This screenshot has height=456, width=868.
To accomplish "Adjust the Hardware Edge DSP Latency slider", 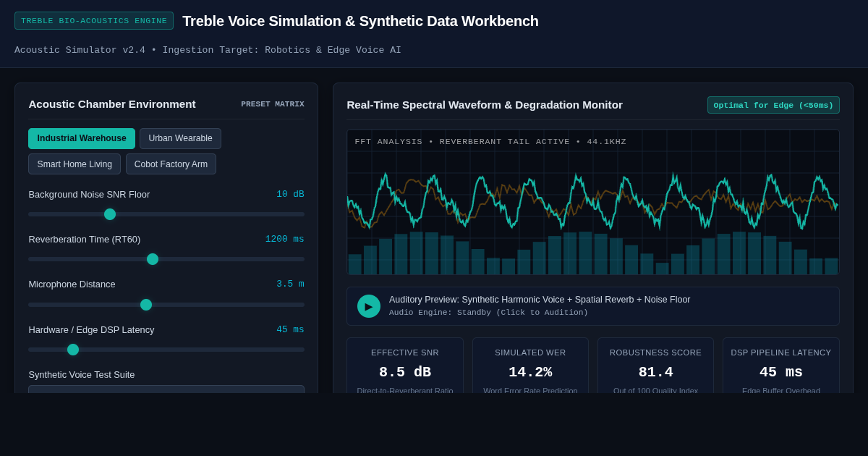I will (x=166, y=350).
